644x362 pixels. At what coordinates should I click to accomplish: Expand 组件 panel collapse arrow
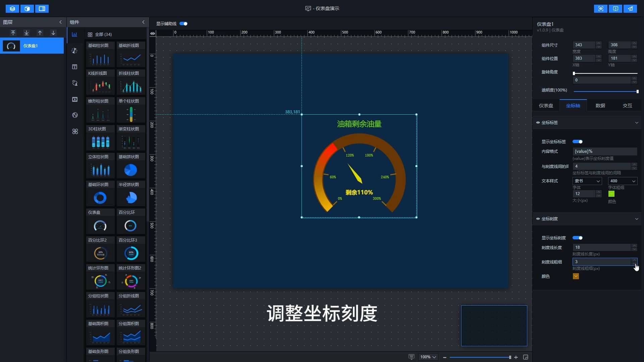click(x=143, y=22)
